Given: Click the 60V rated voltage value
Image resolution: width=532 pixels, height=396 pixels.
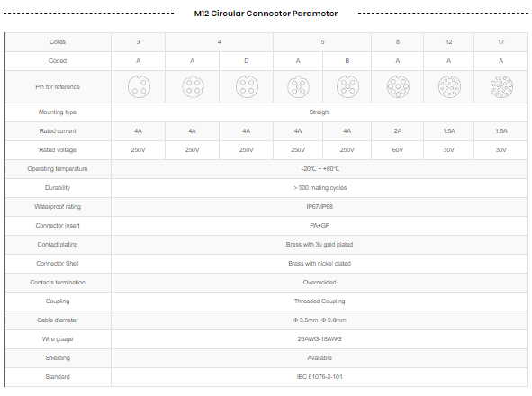Looking at the screenshot, I should 398,150.
